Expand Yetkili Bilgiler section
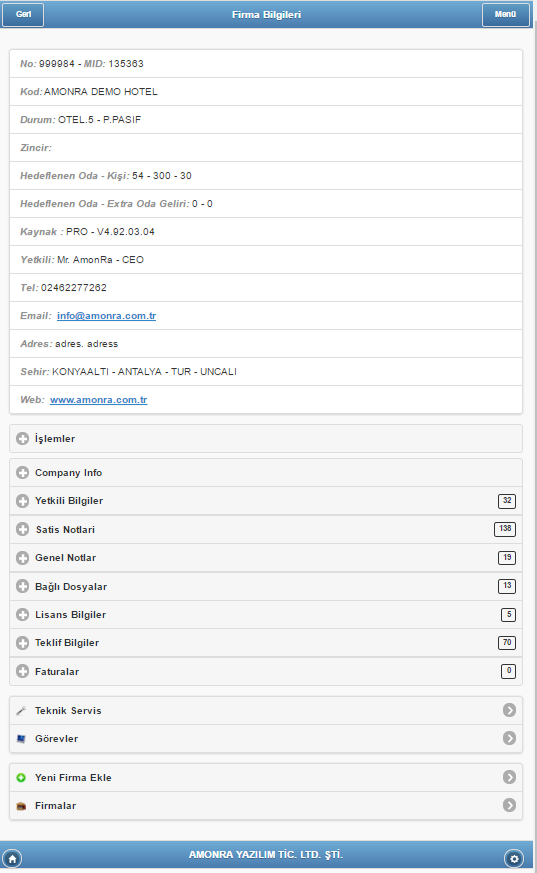Screen dimensions: 537x873 tap(266, 501)
